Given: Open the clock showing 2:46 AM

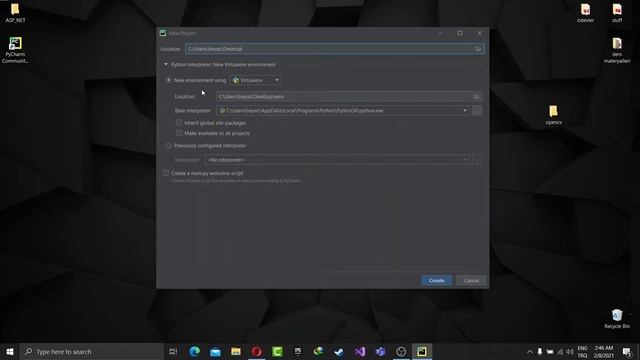Looking at the screenshot, I should [604, 351].
